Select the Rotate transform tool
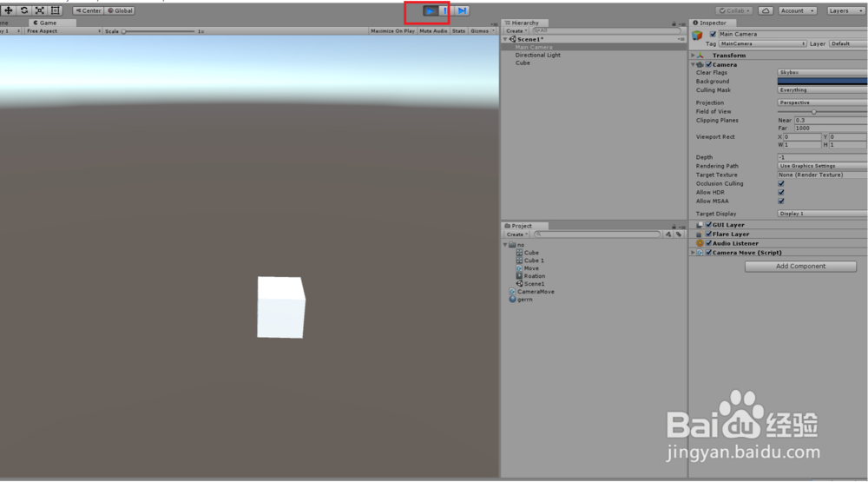 23,10
